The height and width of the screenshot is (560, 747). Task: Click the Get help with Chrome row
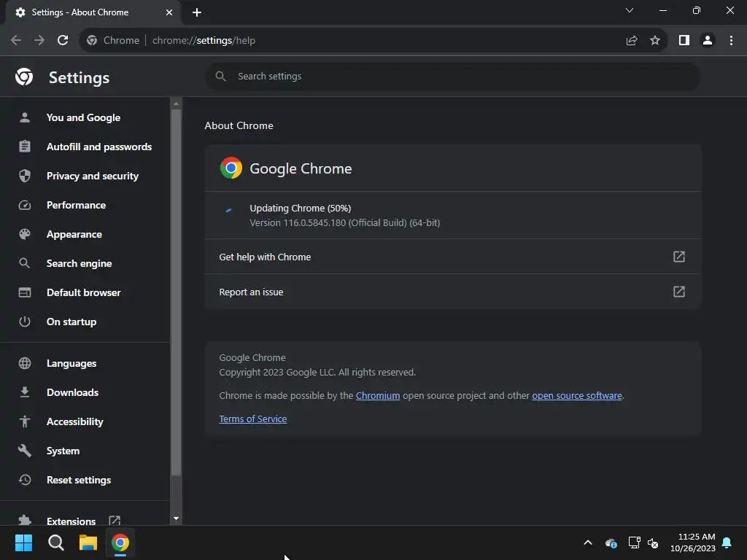click(452, 257)
